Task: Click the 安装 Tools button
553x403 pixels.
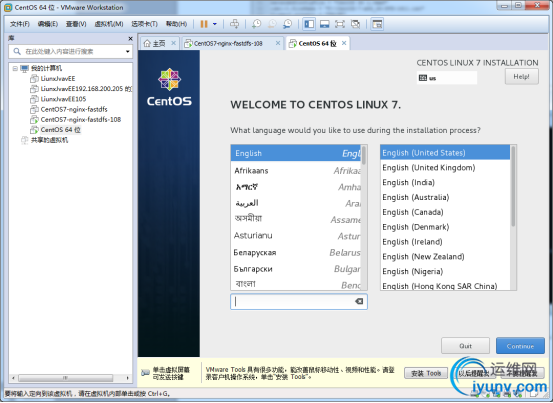Action: click(426, 373)
